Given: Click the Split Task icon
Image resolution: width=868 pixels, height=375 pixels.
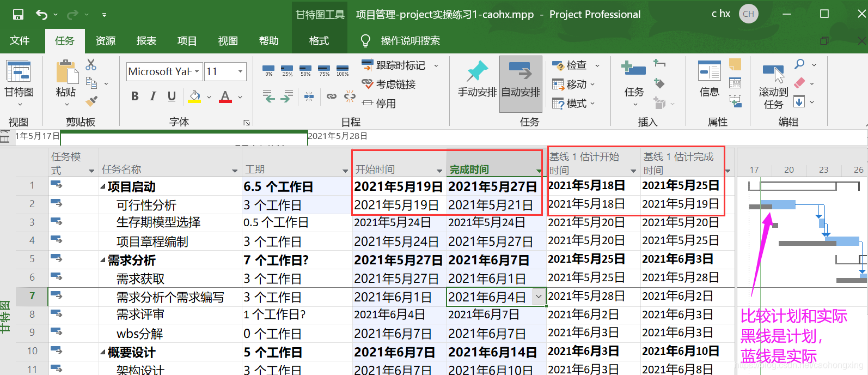Looking at the screenshot, I should (309, 97).
